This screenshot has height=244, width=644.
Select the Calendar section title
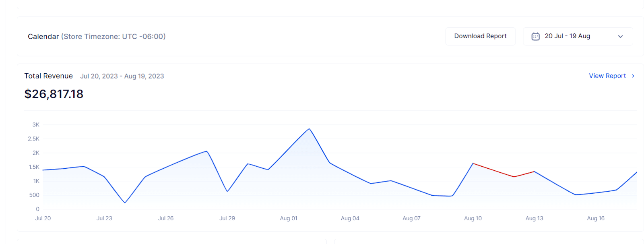click(43, 36)
